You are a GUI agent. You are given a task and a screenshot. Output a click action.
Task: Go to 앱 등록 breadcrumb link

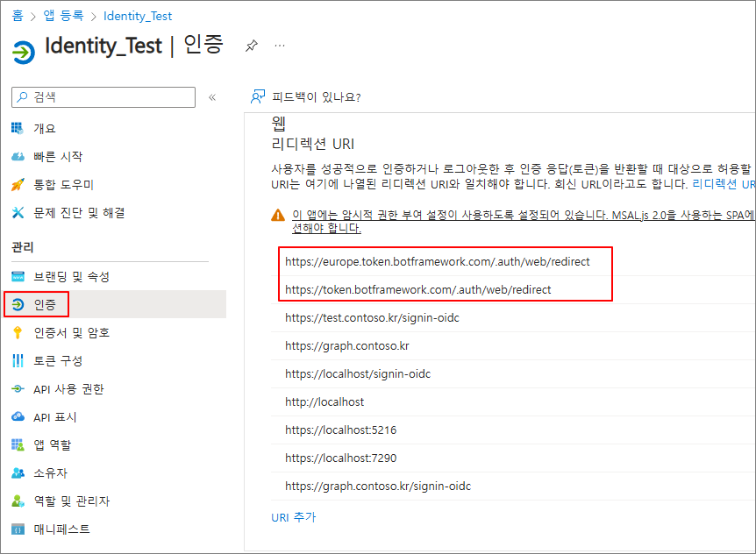coord(64,16)
